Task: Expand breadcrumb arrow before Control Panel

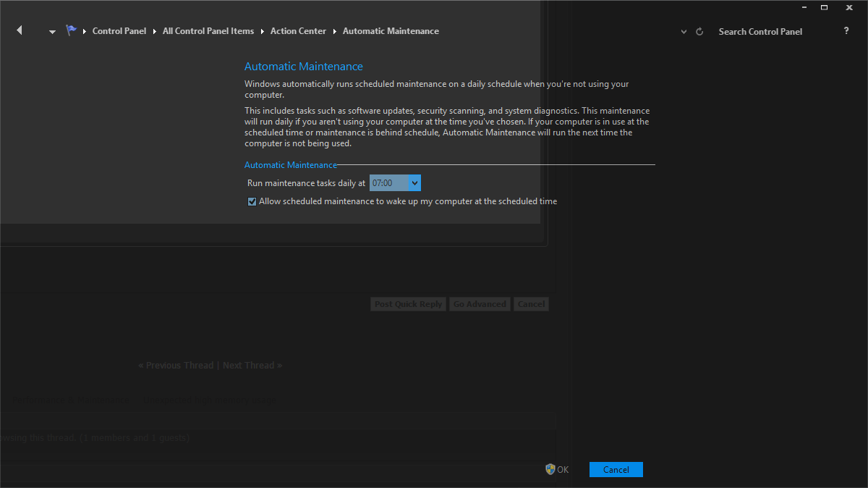Action: [85, 31]
